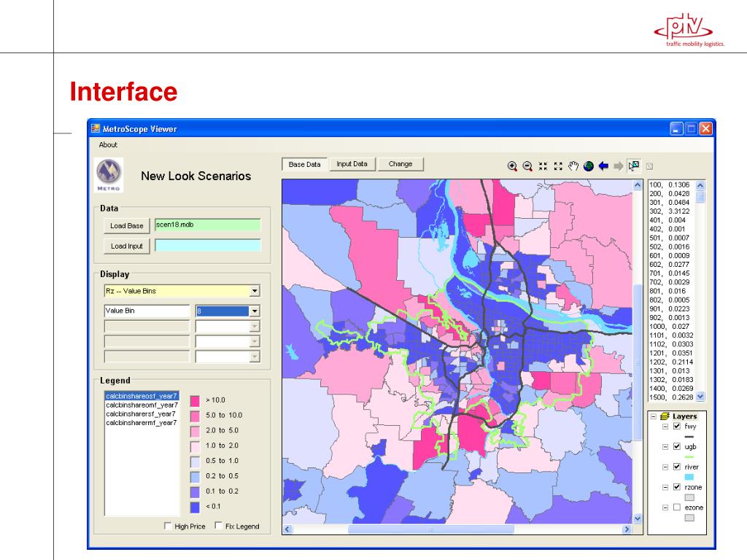This screenshot has width=747, height=560.
Task: Select calcbinshareomf_year7 in the legend list
Action: tap(142, 405)
